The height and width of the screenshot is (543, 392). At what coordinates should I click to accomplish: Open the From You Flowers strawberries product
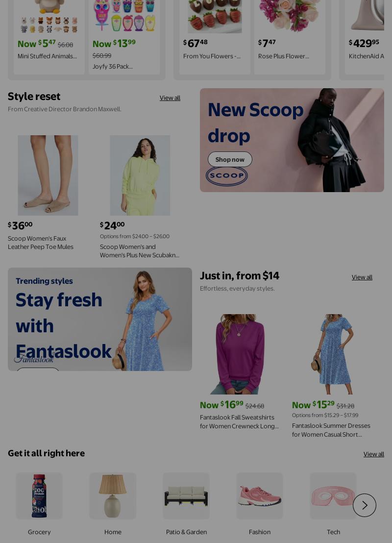pyautogui.click(x=212, y=56)
